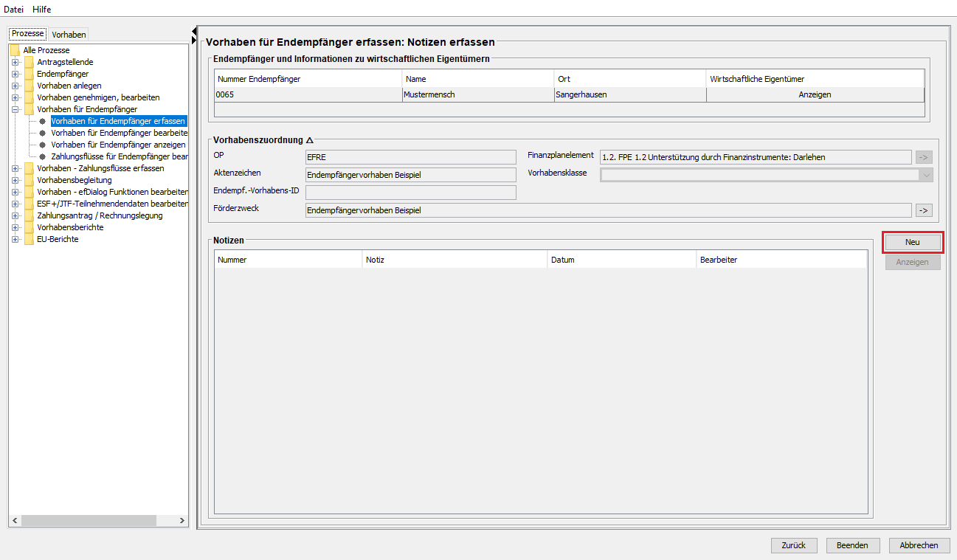The width and height of the screenshot is (957, 560).
Task: Collapse the Vorhaben für Endempfänger node
Action: tap(15, 109)
